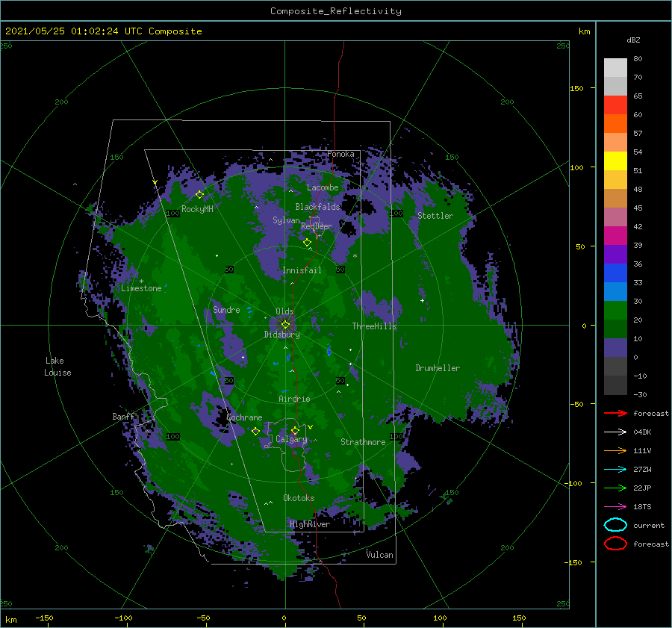Pick the bright green 20-30 dBZ swatch
The height and width of the screenshot is (628, 672).
(x=615, y=311)
